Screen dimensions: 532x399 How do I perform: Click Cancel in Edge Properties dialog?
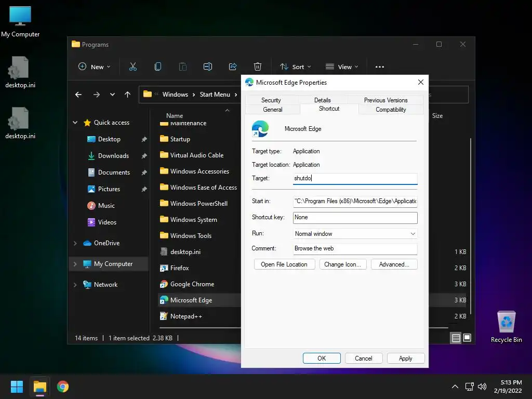pyautogui.click(x=363, y=358)
